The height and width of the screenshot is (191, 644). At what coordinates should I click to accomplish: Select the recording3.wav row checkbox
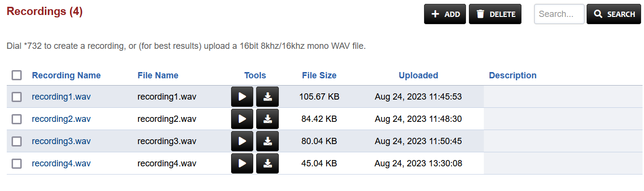(x=17, y=141)
